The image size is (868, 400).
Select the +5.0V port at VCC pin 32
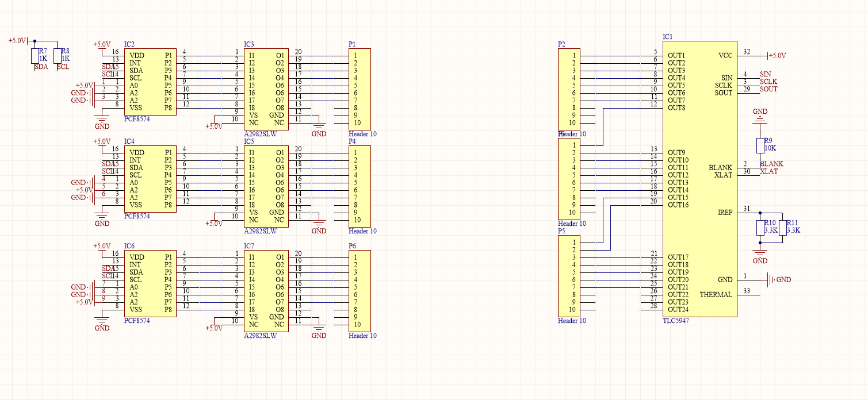[777, 56]
